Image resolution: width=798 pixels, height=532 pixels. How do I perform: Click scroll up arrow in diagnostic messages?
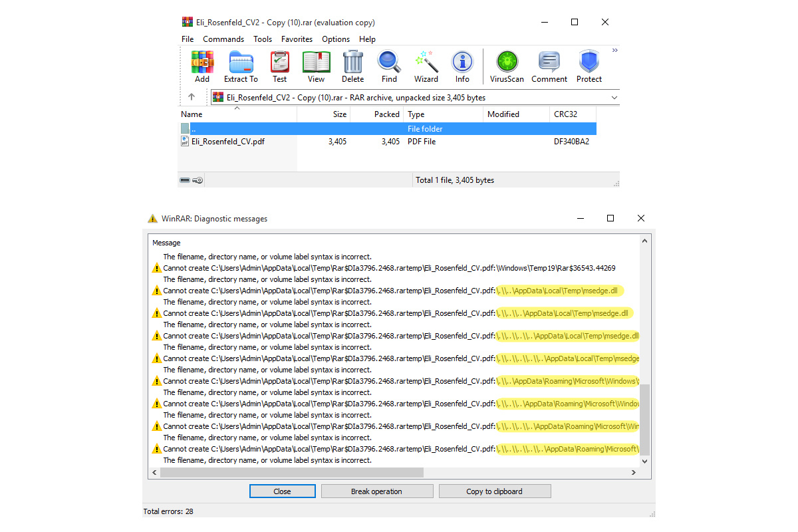(x=644, y=241)
